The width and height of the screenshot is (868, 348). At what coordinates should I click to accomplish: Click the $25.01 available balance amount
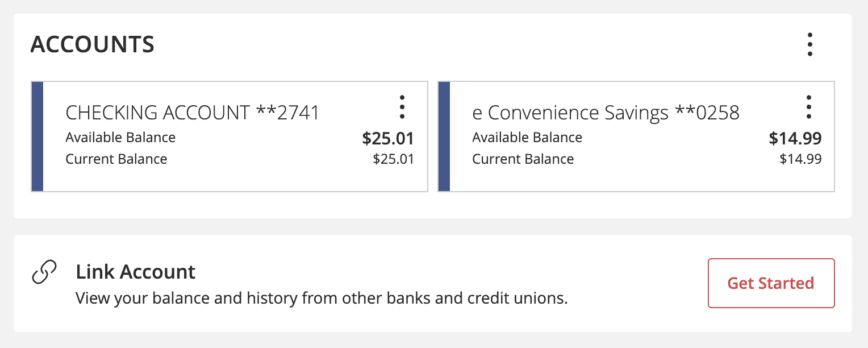tap(388, 138)
